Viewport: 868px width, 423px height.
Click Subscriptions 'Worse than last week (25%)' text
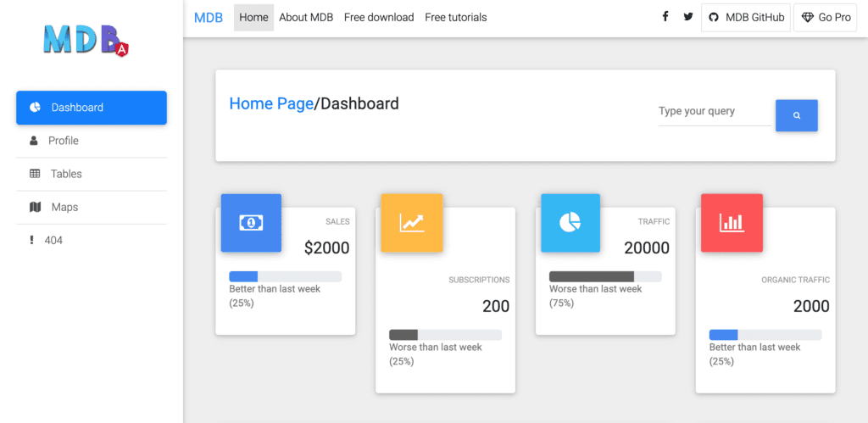[436, 354]
